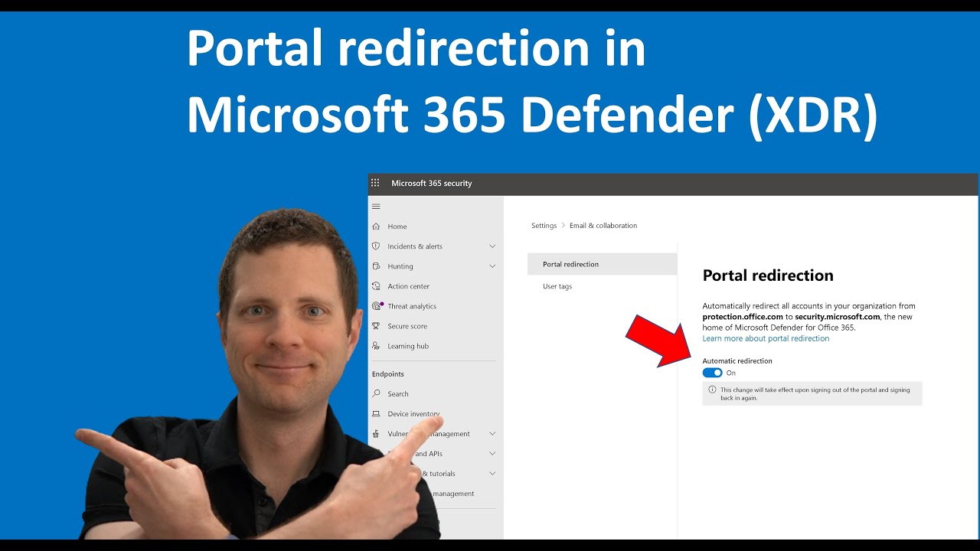Collapse the navigation hamburger menu
Screen dimensions: 980x551
pos(375,207)
